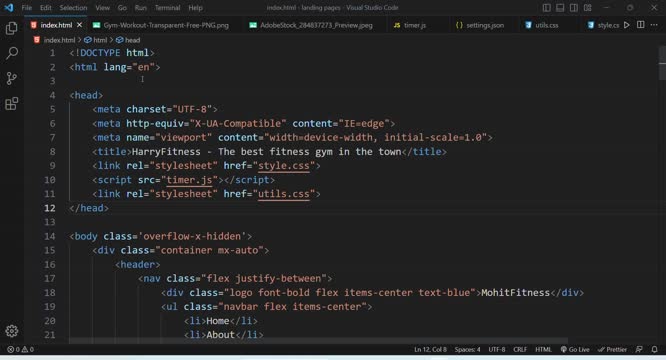666x360 pixels.
Task: Open the Run menu
Action: point(141,8)
